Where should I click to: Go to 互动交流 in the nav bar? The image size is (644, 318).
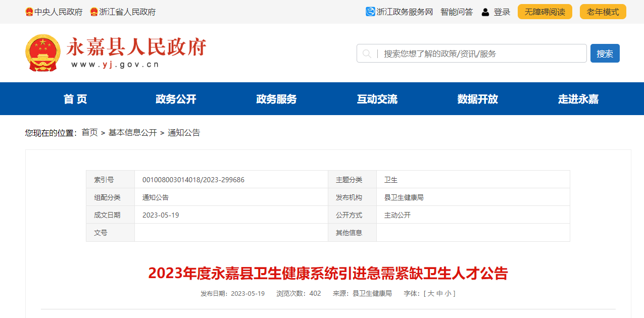[377, 99]
